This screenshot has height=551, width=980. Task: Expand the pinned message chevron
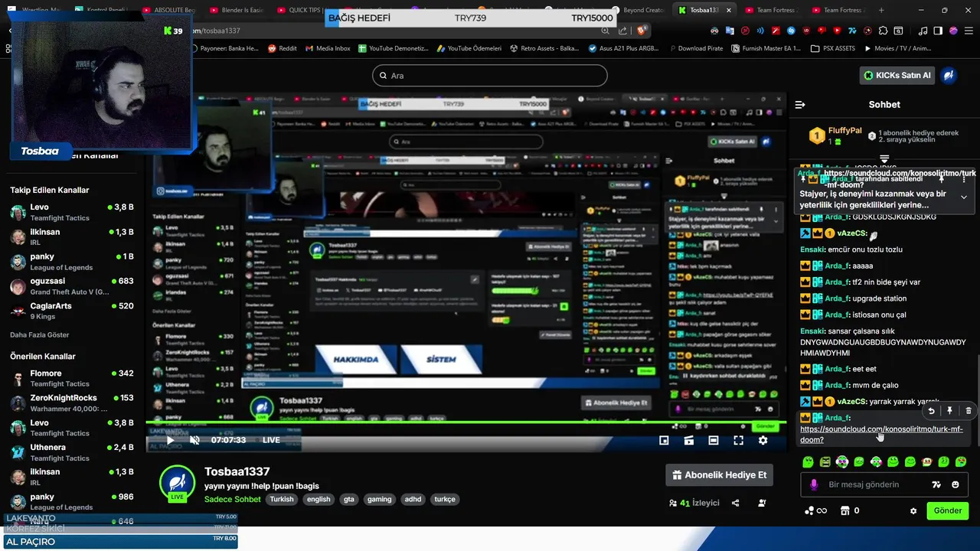[x=964, y=197]
